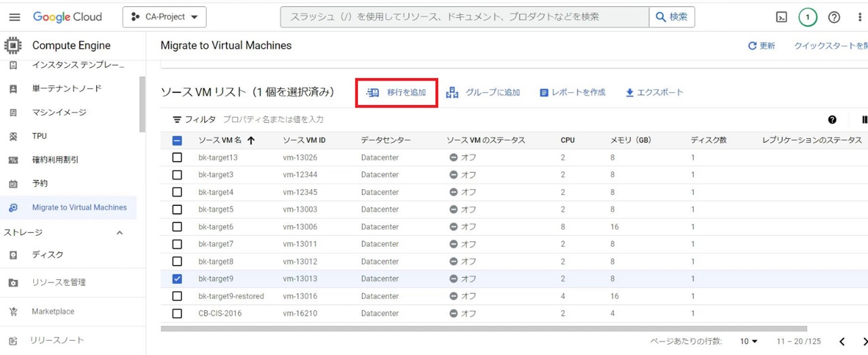The image size is (868, 355).
Task: Click the ディスク sidebar icon
Action: pos(13,255)
